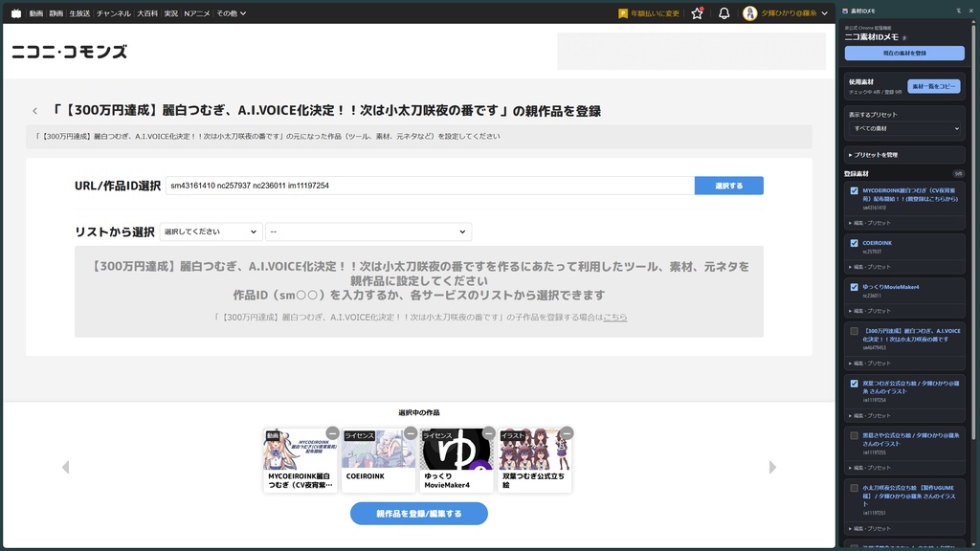This screenshot has width=980, height=551.
Task: Go back using the arrow before the title
Action: pyautogui.click(x=35, y=111)
